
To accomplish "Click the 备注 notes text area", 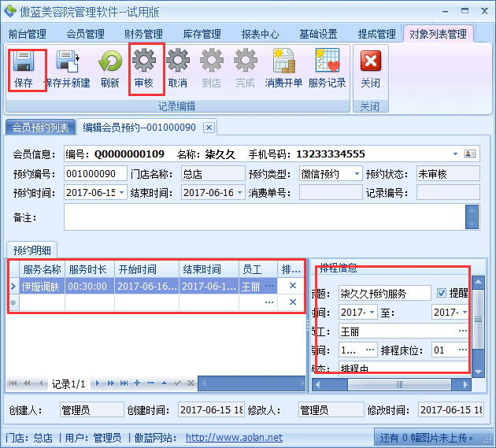I will click(265, 217).
